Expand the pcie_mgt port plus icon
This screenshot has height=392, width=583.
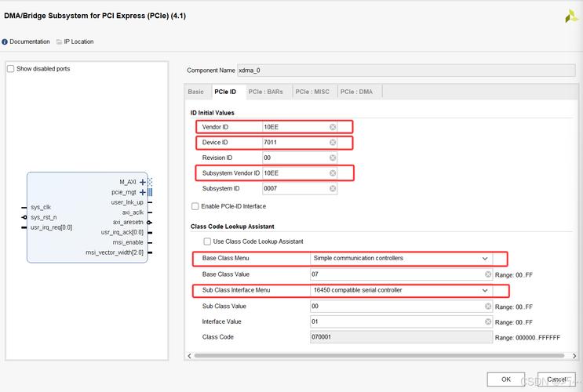click(x=142, y=192)
